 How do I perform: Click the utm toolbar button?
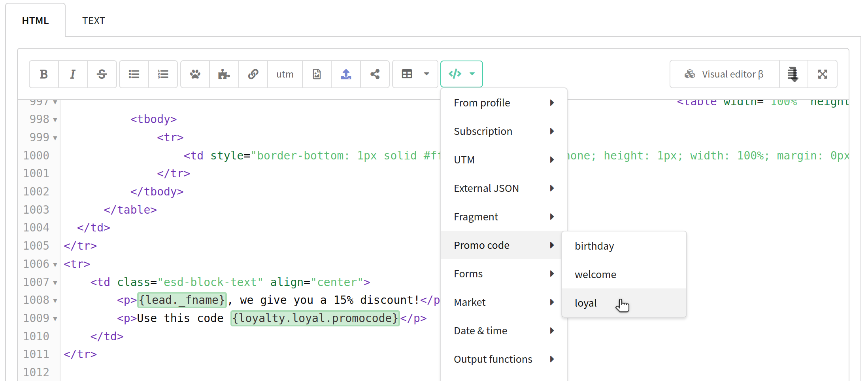(x=285, y=74)
